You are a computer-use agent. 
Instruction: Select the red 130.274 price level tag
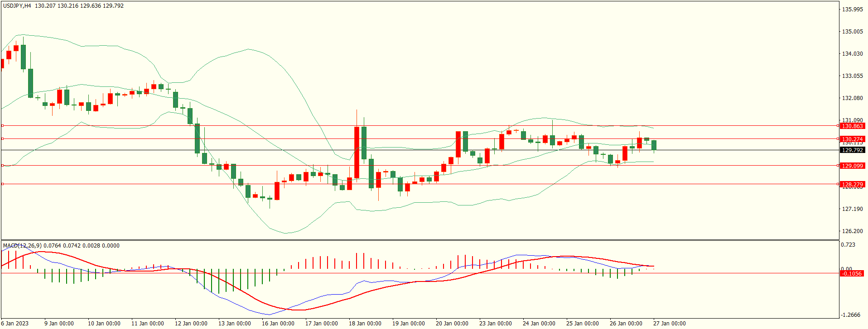(852, 139)
